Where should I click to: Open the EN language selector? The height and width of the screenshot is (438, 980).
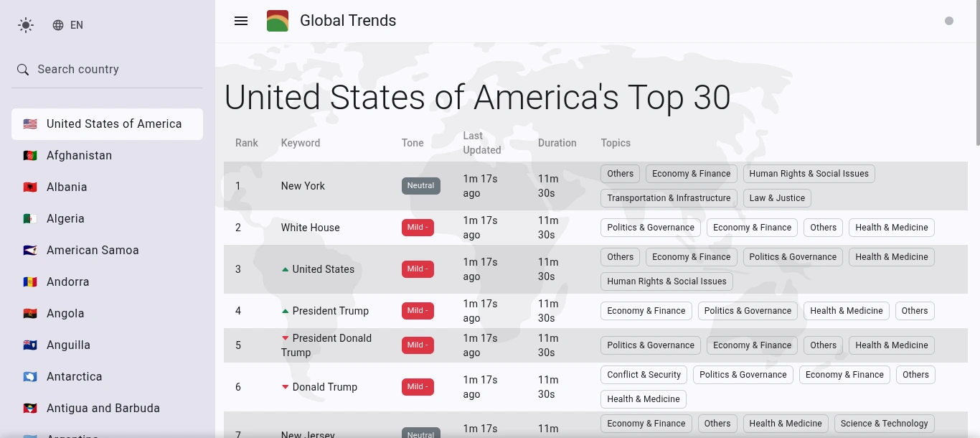pos(68,25)
